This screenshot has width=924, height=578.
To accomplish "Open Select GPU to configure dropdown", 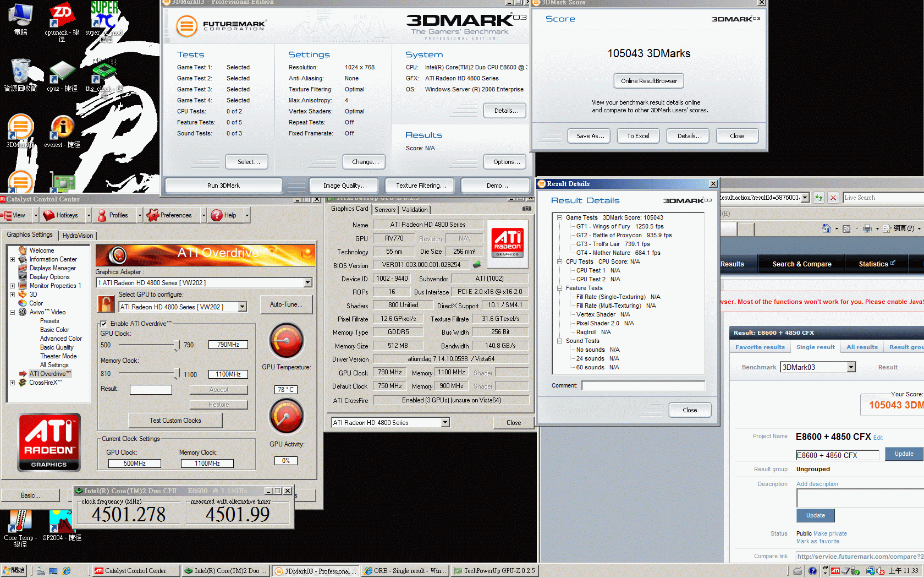I will (243, 307).
